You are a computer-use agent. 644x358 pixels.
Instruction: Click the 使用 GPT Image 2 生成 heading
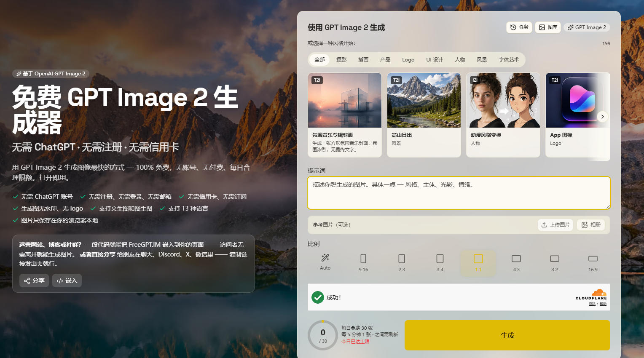click(x=346, y=27)
